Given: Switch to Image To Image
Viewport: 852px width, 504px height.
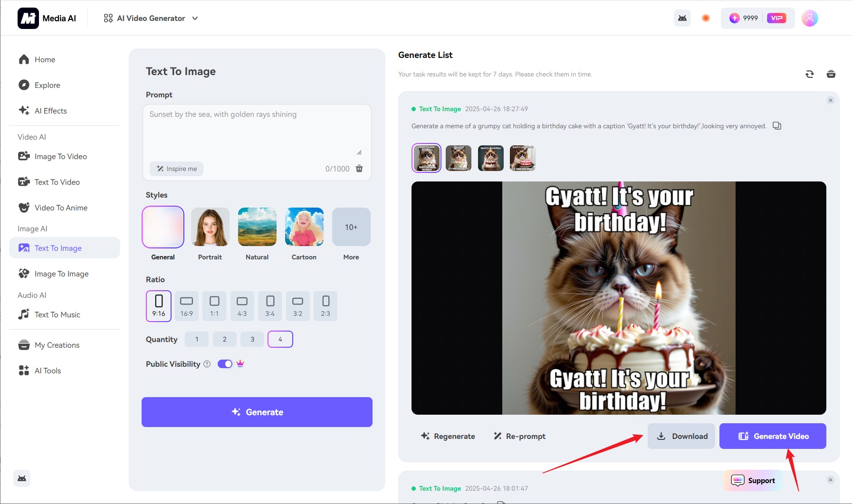Looking at the screenshot, I should (x=61, y=274).
